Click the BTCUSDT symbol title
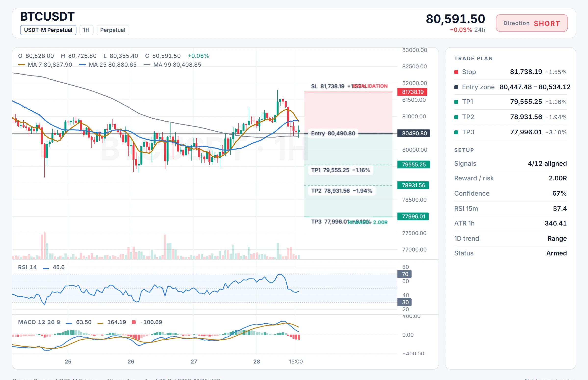This screenshot has width=588, height=380. (47, 16)
